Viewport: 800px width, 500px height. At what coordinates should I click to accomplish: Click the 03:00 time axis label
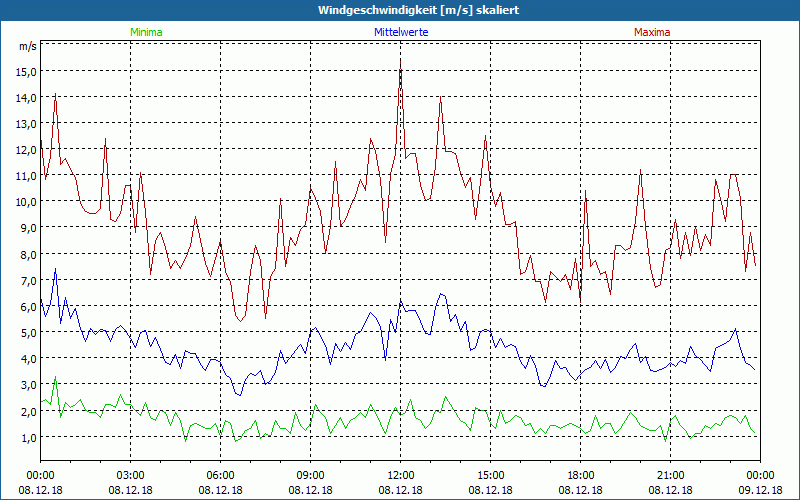(x=131, y=476)
